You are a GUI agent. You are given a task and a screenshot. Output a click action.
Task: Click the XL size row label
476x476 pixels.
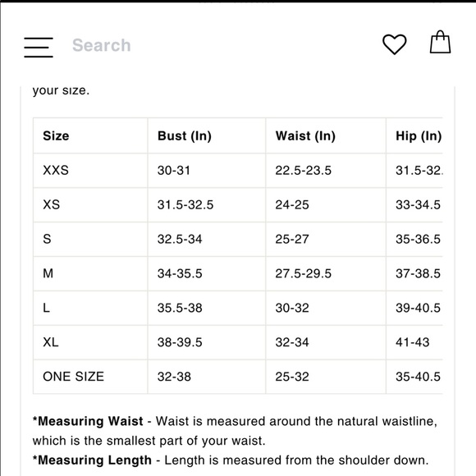point(51,342)
